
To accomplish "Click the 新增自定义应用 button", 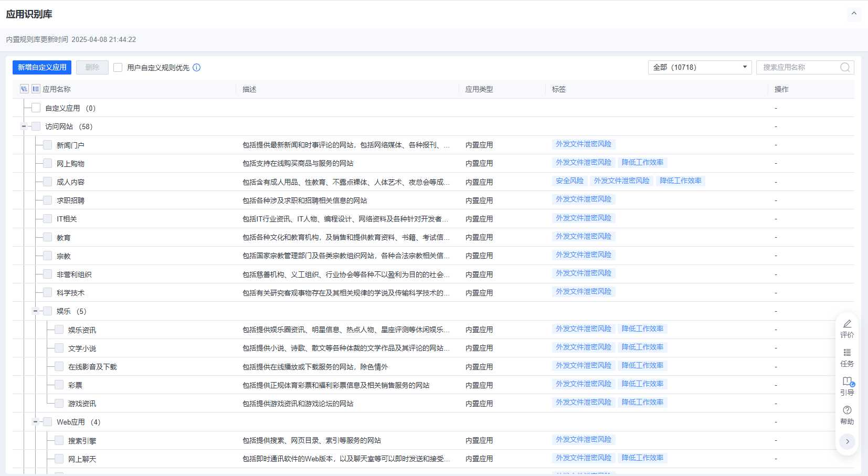I will [42, 68].
